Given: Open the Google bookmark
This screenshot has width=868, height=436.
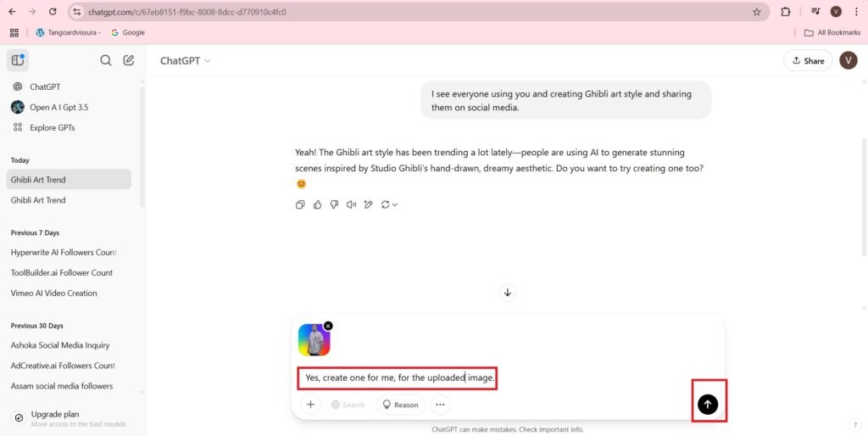Looking at the screenshot, I should click(128, 33).
